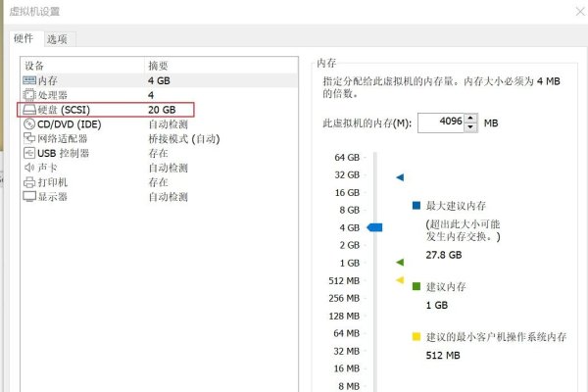The image size is (588, 392).
Task: Click the 处理器 summary value 4
Action: point(151,95)
